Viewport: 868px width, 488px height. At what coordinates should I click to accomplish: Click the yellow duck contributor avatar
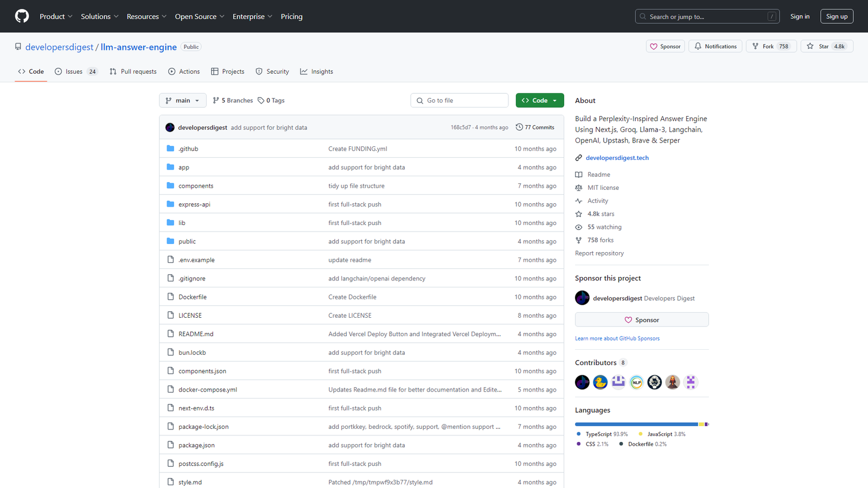600,382
